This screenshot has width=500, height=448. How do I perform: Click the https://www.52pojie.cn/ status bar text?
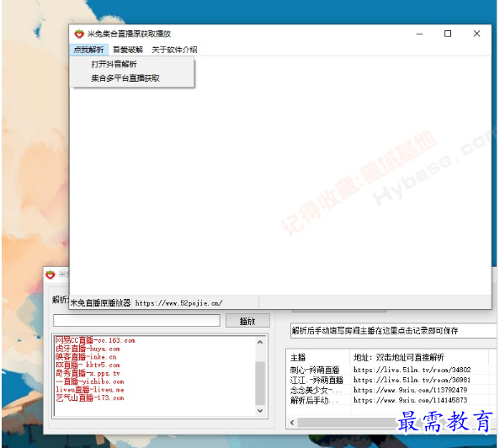click(179, 303)
